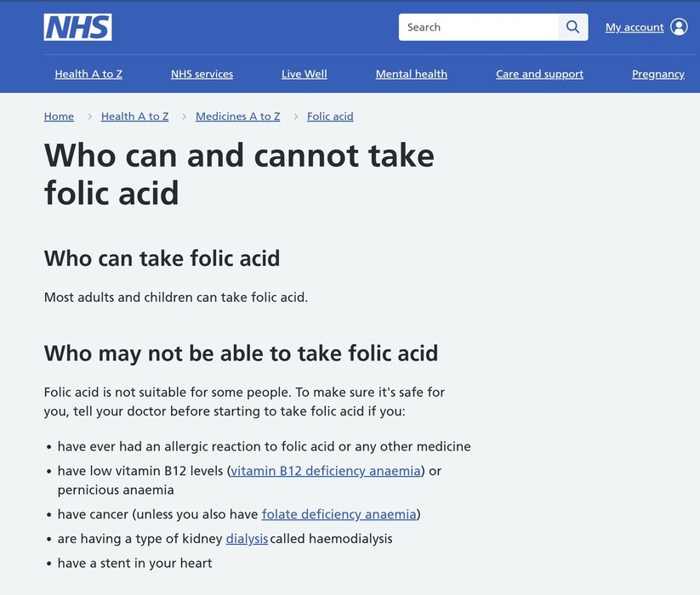Open Pregnancy navigation item
This screenshot has height=595, width=700.
[x=657, y=74]
